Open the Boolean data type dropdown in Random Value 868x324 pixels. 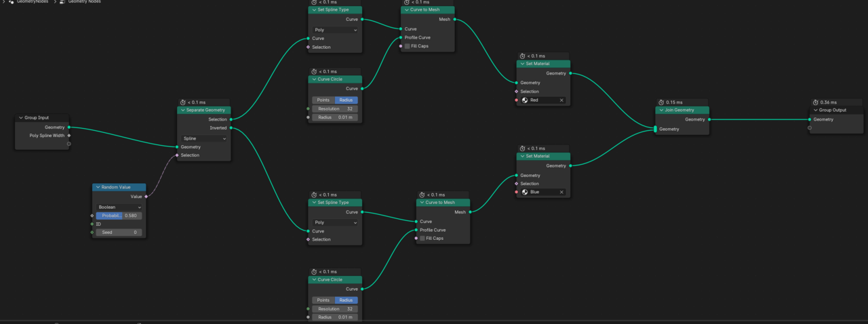click(x=119, y=207)
